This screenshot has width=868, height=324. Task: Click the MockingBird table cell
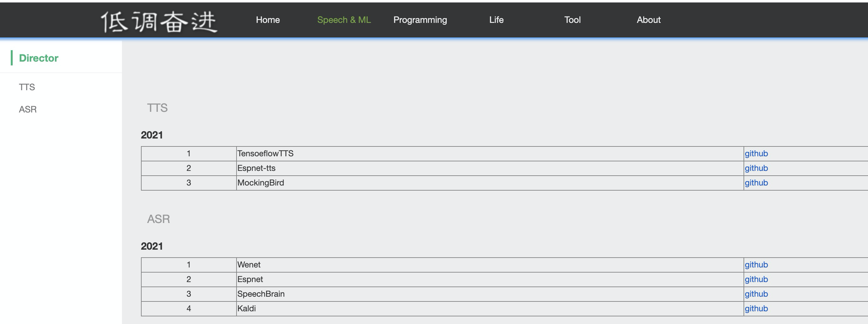490,183
